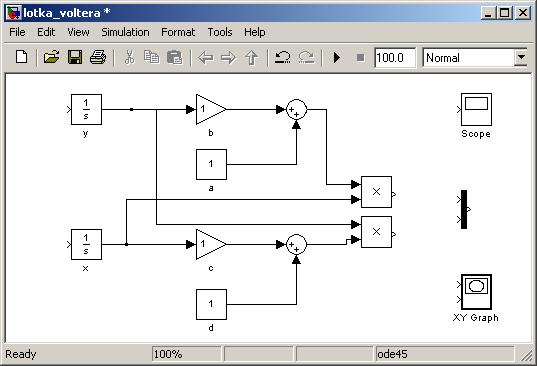
Task: Paste from clipboard with the paste icon
Action: click(175, 57)
